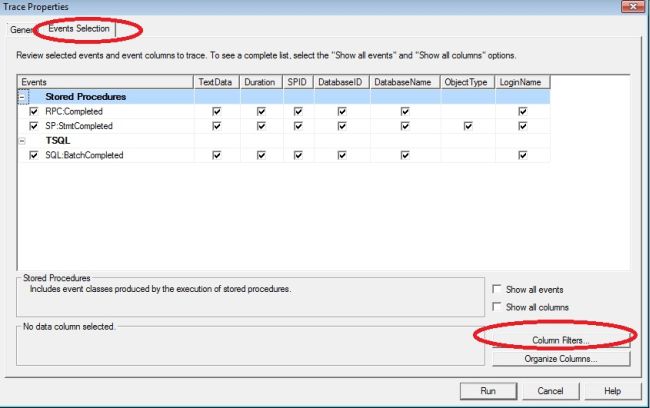Click Run to start the trace
The width and height of the screenshot is (650, 408).
[488, 391]
